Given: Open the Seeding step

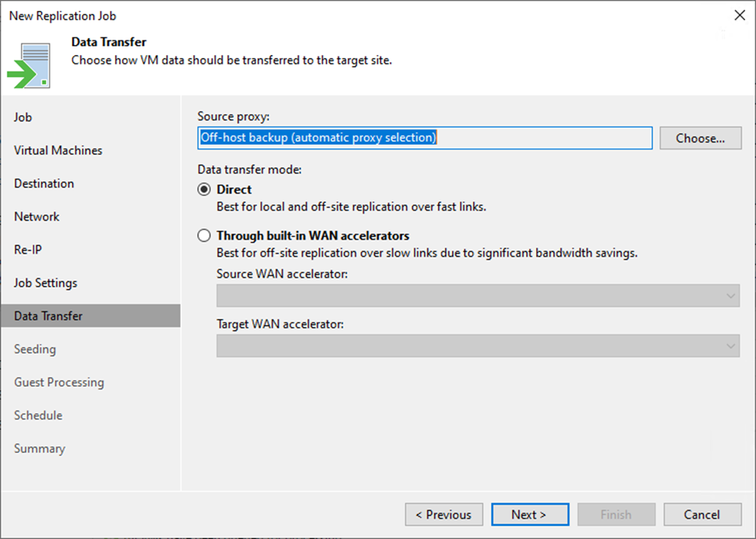Looking at the screenshot, I should (35, 349).
